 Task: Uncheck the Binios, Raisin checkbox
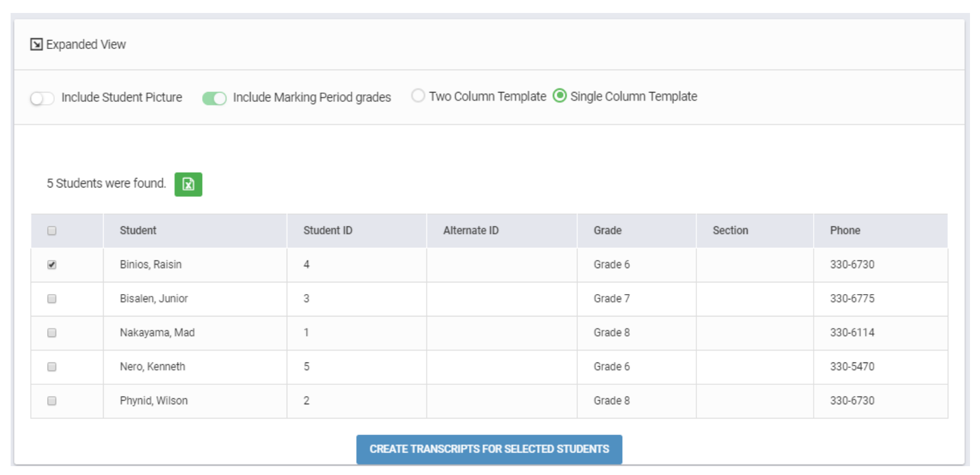click(x=52, y=265)
